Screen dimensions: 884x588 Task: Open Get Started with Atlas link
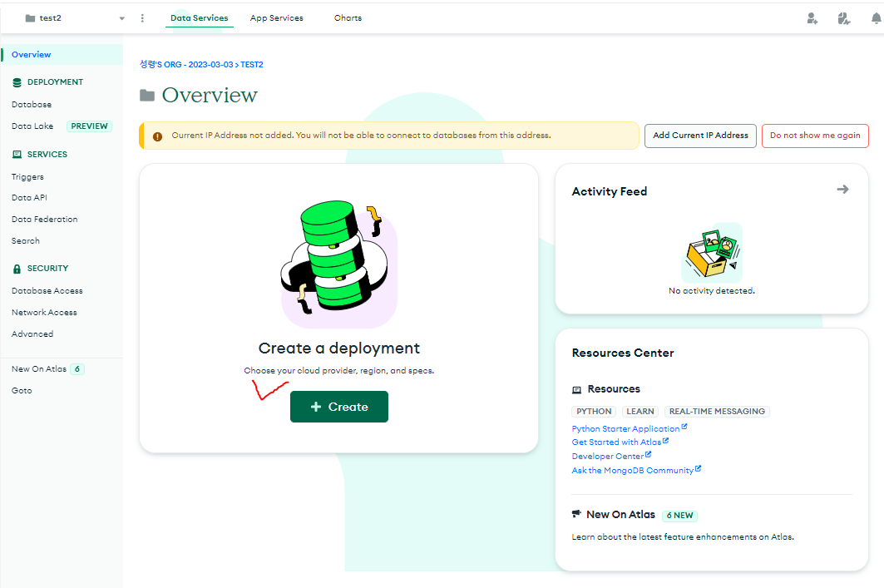click(x=616, y=442)
